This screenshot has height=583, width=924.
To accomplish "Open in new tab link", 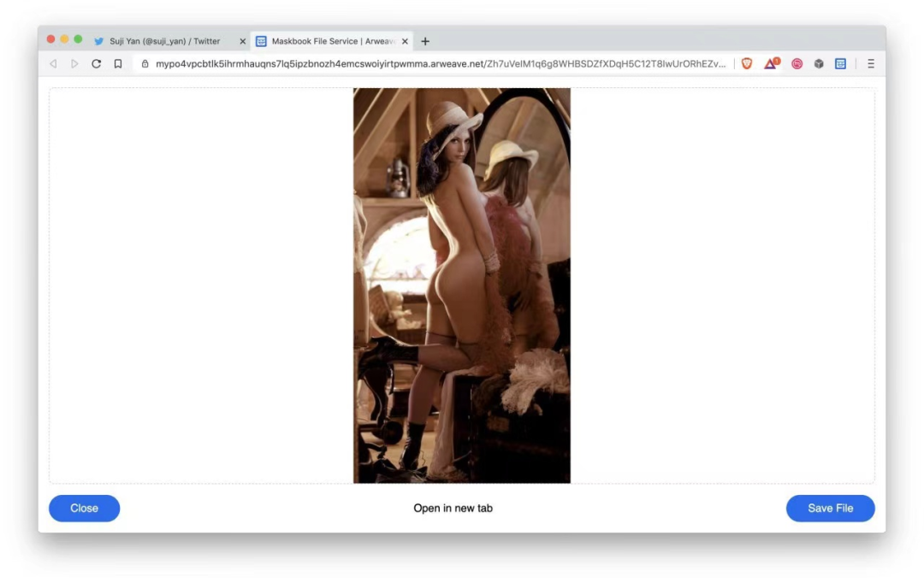I will coord(453,509).
